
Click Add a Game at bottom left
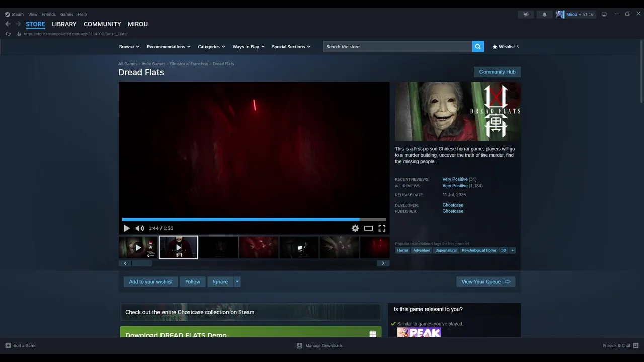coord(21,346)
